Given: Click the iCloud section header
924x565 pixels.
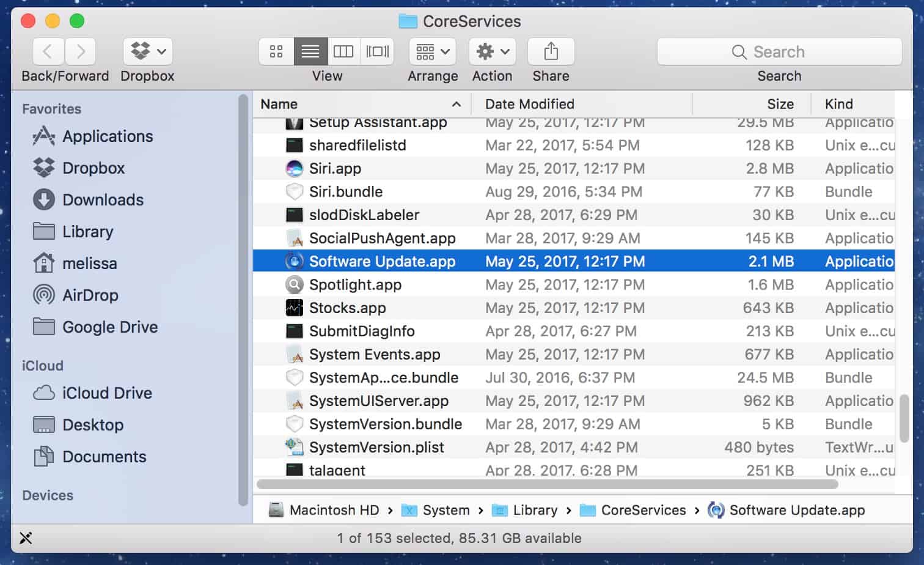Looking at the screenshot, I should [42, 366].
